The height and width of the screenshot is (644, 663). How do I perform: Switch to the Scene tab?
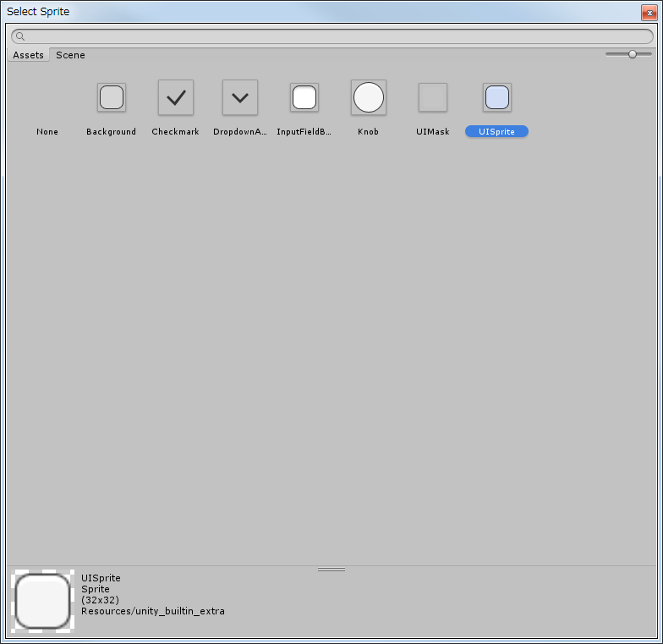pos(71,55)
